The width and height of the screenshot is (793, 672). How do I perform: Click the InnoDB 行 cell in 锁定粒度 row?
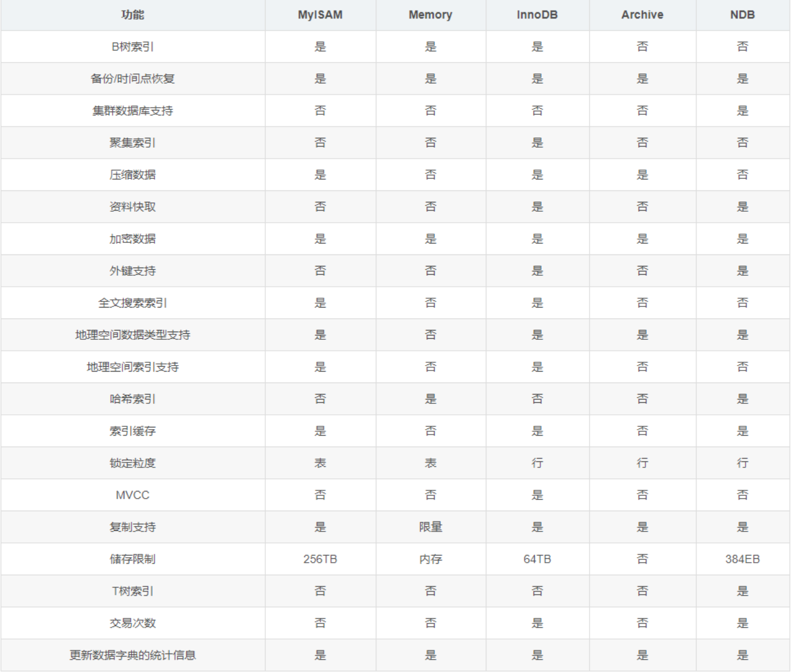pyautogui.click(x=537, y=463)
